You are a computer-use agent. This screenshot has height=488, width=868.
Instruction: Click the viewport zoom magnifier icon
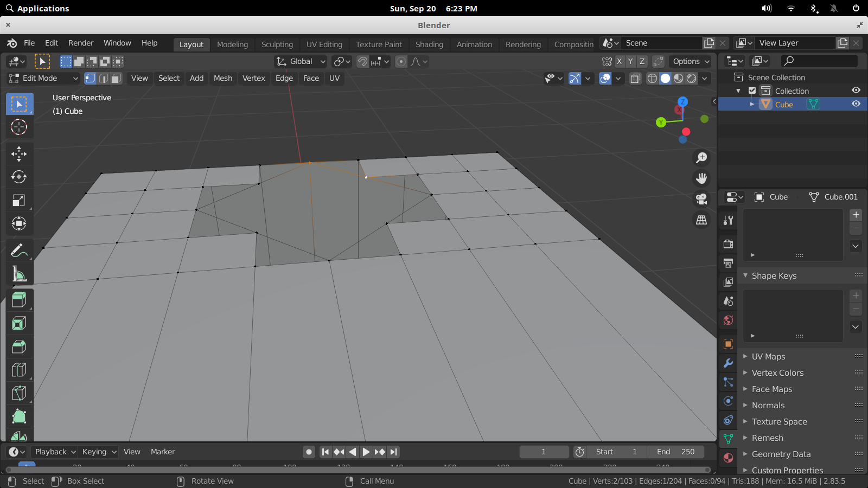pyautogui.click(x=701, y=158)
